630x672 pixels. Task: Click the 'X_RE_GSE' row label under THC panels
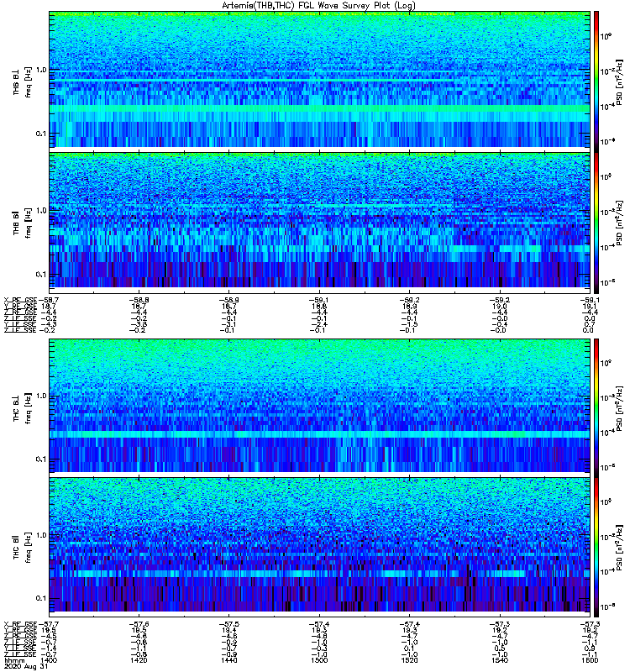20,624
